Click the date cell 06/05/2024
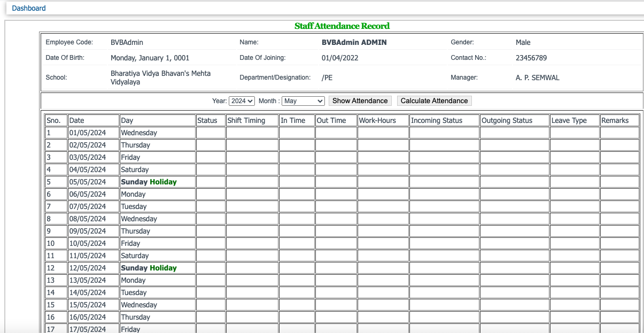 click(94, 194)
